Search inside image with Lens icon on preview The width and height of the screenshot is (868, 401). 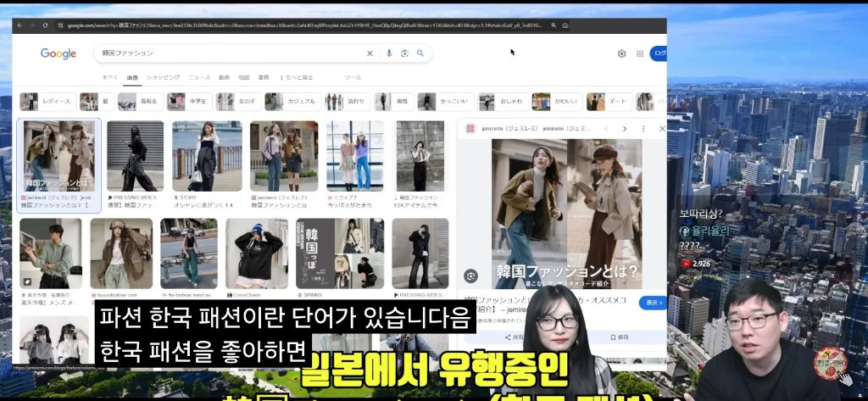[470, 276]
